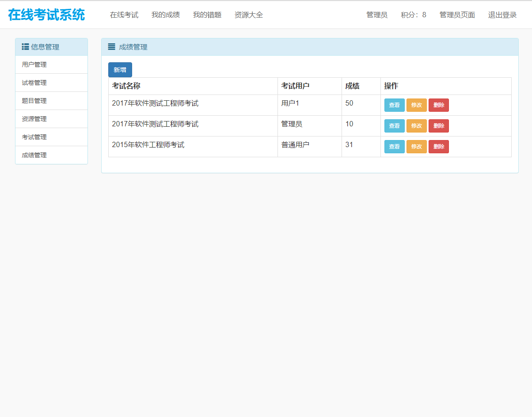Click 修改 on 管理员's score row
Viewport: 532px width, 417px height.
coord(416,125)
